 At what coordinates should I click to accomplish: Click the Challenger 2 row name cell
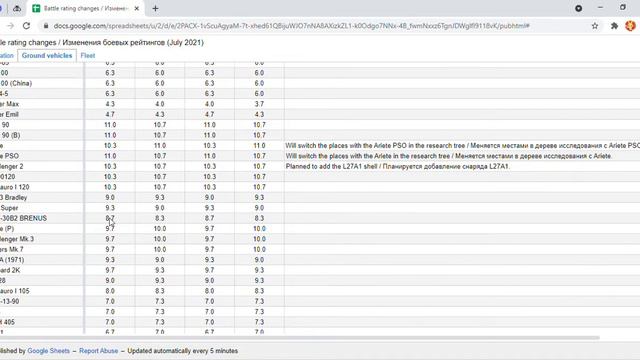pyautogui.click(x=42, y=167)
